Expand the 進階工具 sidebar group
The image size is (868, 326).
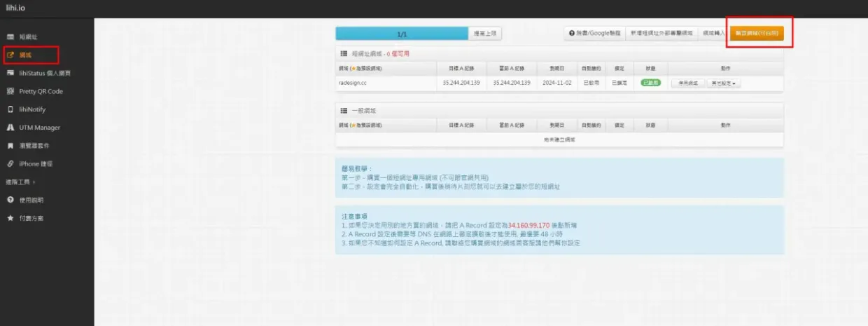(x=20, y=182)
